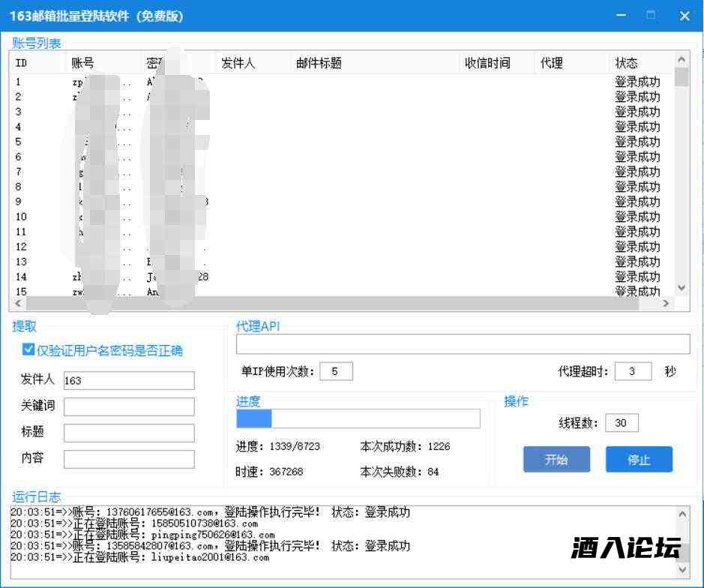Click into the 代理API text box

(463, 344)
